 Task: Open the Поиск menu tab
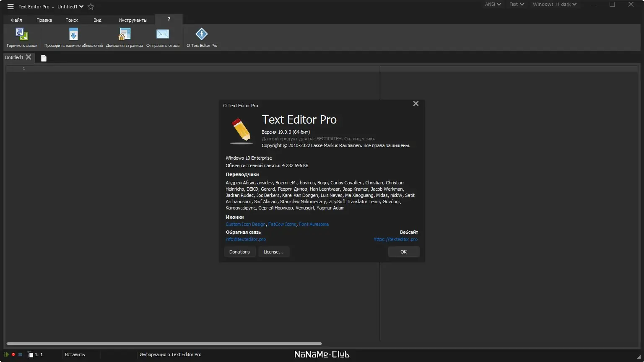[x=72, y=20]
